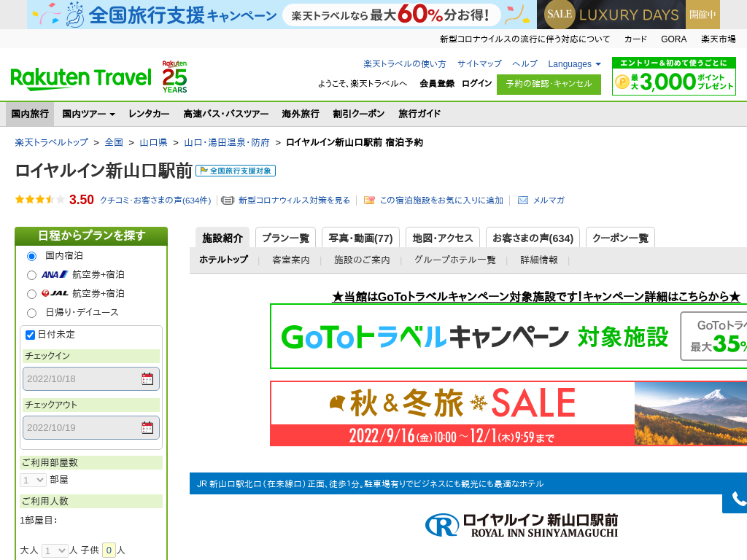
Task: Click the favorite heart icon for お気に入りに追加
Action: tap(368, 201)
